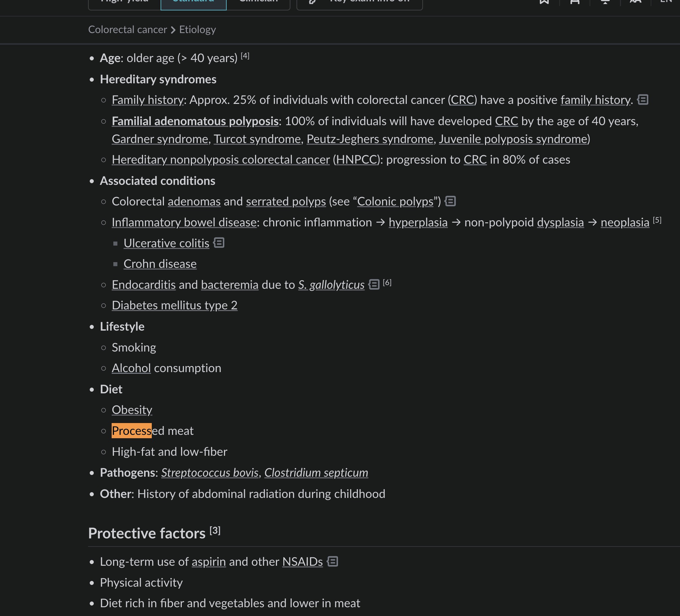Open the Crohn disease link

(x=160, y=264)
